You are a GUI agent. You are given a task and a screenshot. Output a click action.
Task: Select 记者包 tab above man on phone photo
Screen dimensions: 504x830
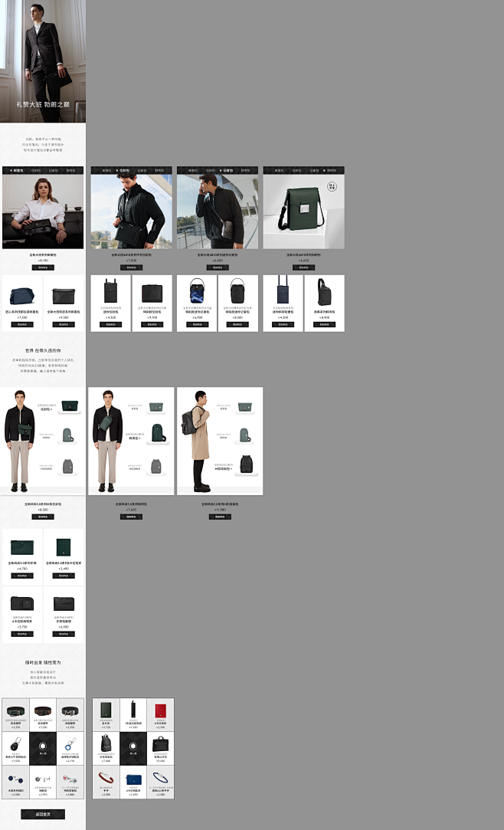coord(227,170)
